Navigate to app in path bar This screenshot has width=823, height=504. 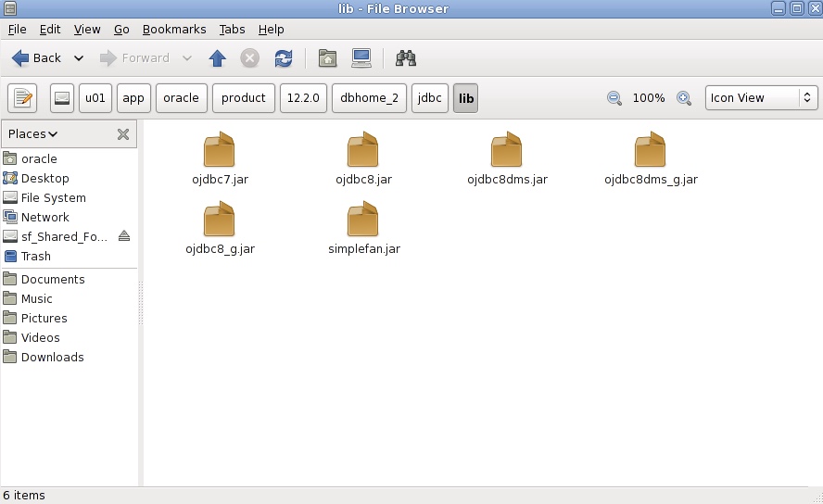133,98
